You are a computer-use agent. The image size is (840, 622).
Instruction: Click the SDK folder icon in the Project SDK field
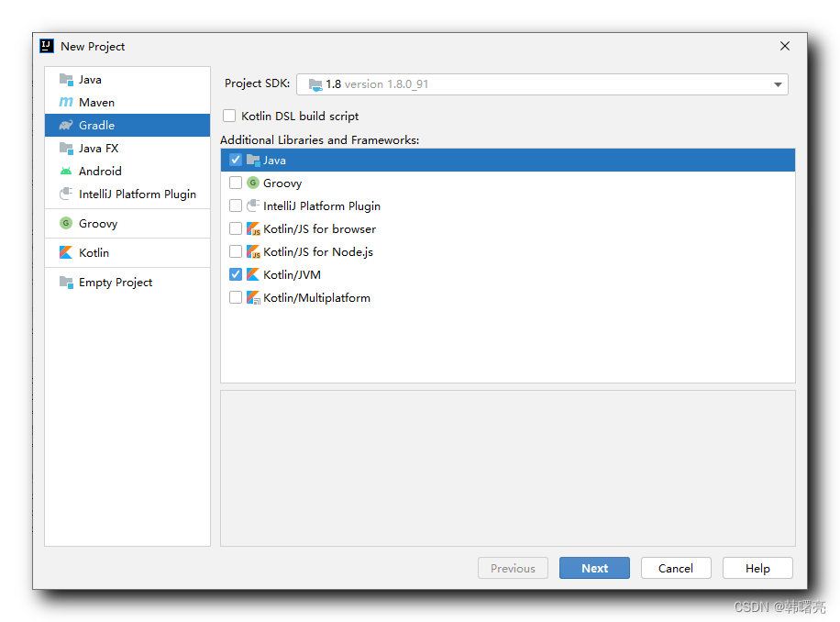point(315,84)
